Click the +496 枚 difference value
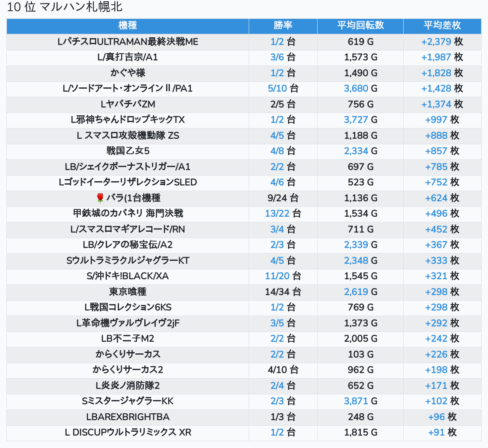Screen dimensions: 488x448 tap(442, 214)
